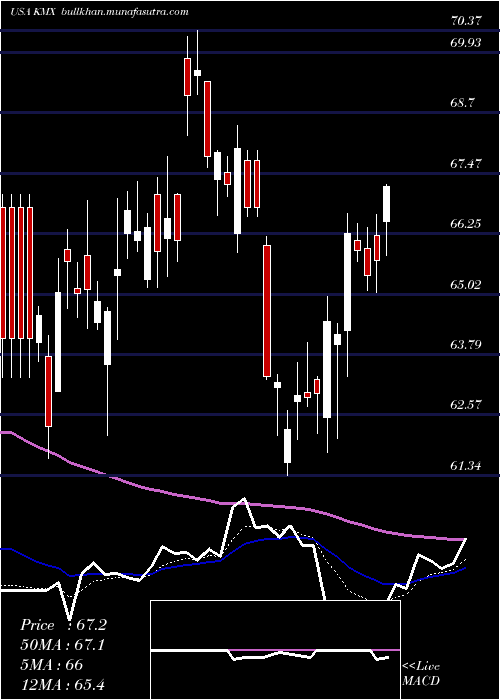The width and height of the screenshot is (500, 700).
Task: Select the 69.93 price axis label
Action: coord(466,42)
